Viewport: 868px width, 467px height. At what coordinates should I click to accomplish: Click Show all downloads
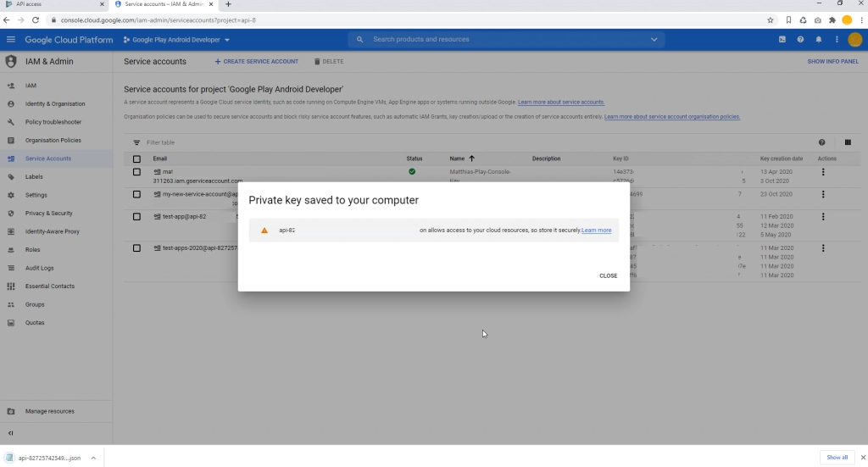(837, 458)
